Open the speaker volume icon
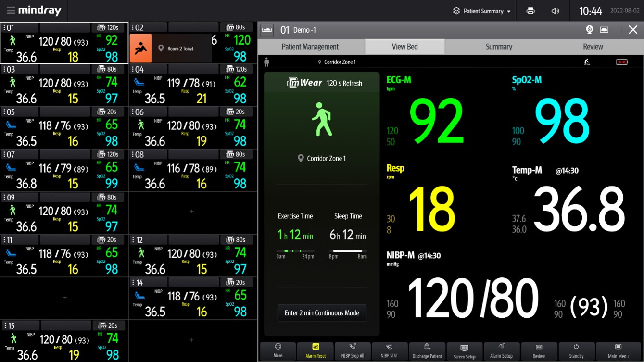Image resolution: width=644 pixels, height=362 pixels. click(x=556, y=11)
